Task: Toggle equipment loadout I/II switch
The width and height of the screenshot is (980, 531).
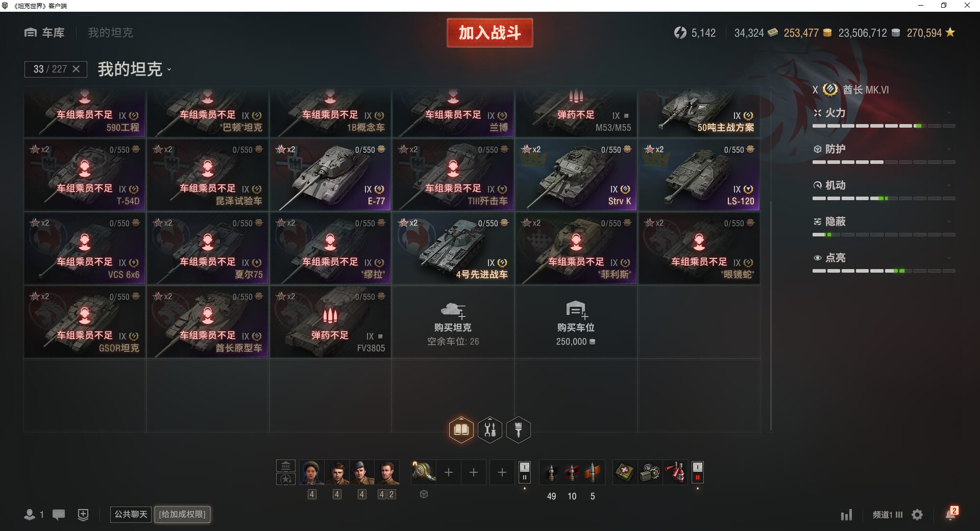Action: pyautogui.click(x=524, y=472)
